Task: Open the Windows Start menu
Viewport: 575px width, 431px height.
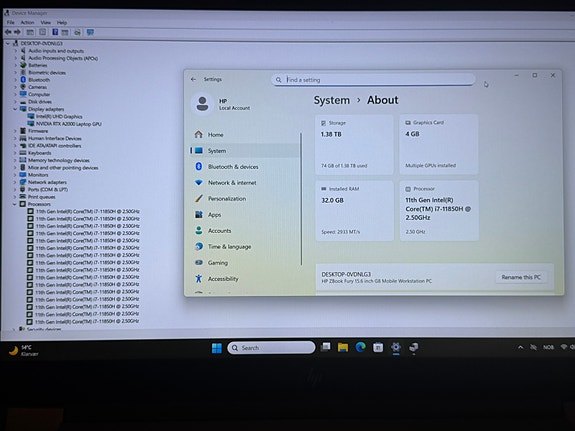Action: (x=217, y=348)
